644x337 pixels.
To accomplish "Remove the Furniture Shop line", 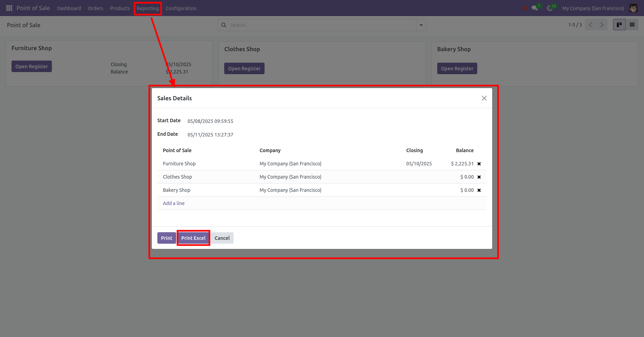I will point(479,164).
